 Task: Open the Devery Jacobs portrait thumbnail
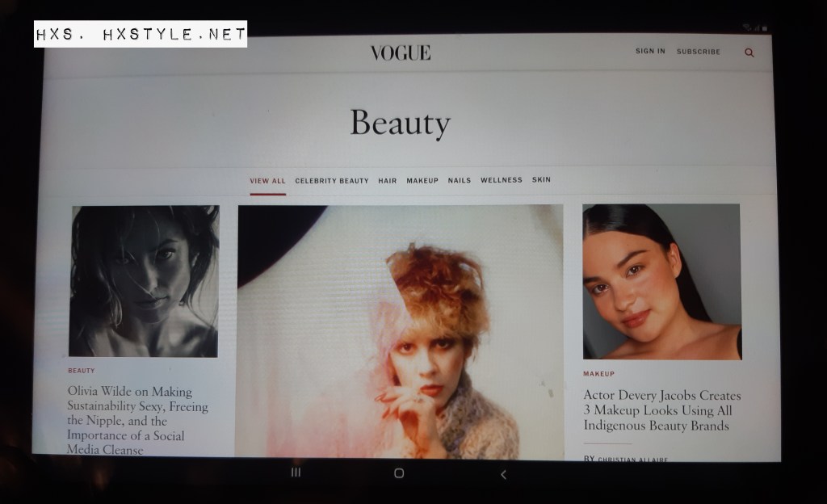(x=661, y=281)
